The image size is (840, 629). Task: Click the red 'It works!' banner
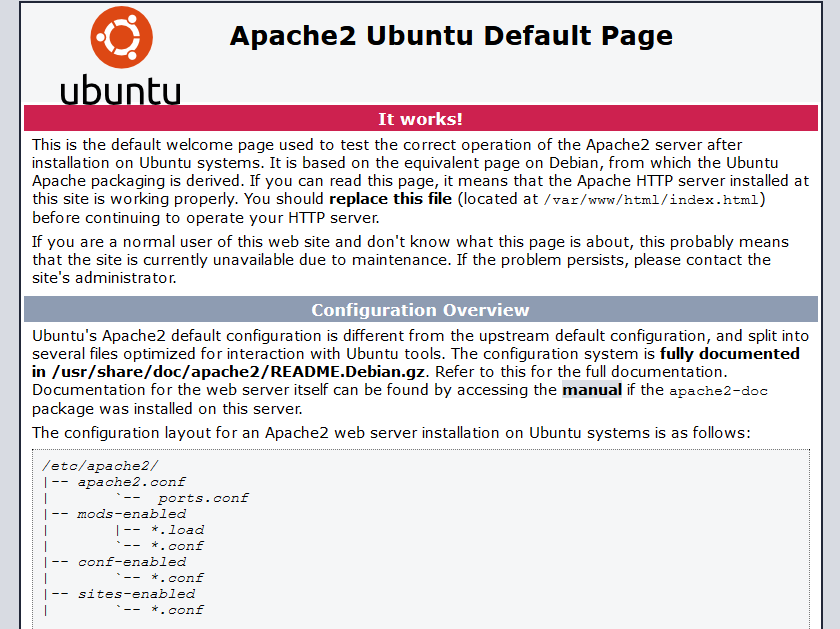(420, 119)
